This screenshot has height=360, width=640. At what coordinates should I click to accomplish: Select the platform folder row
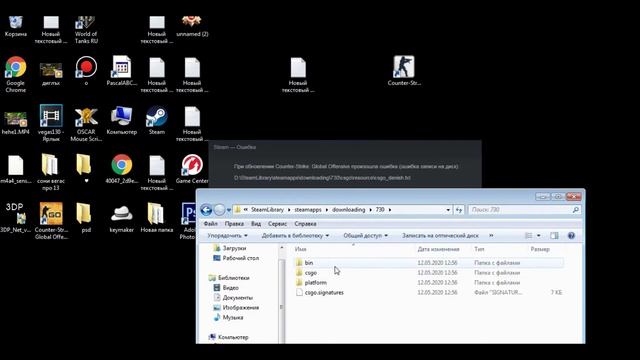[429, 282]
